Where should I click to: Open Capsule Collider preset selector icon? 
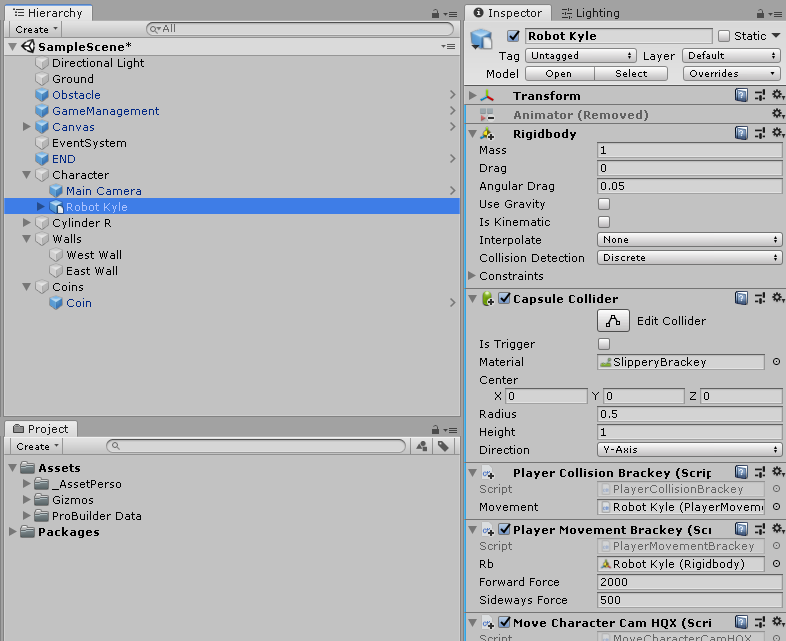tap(760, 298)
